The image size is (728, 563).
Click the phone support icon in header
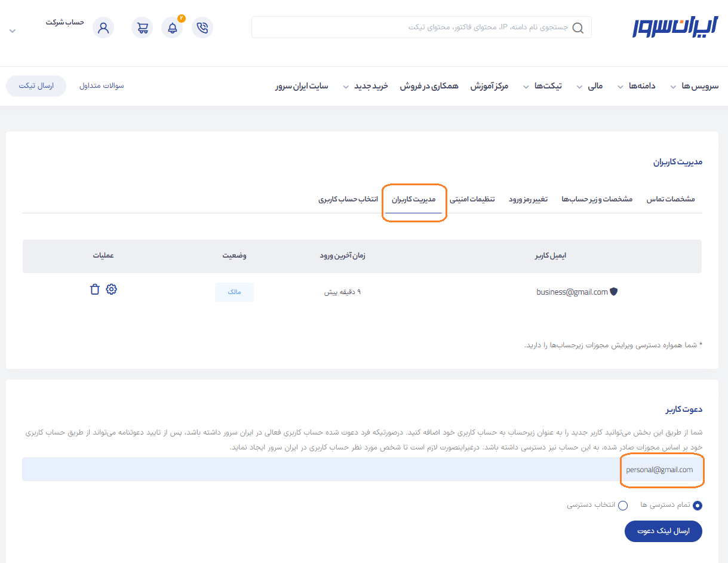[202, 27]
